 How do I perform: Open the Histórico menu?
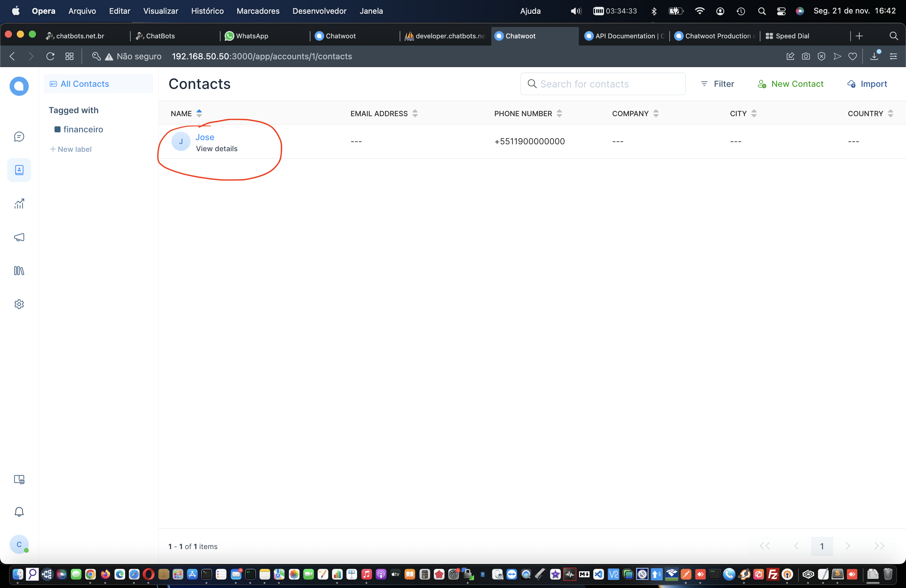coord(207,11)
